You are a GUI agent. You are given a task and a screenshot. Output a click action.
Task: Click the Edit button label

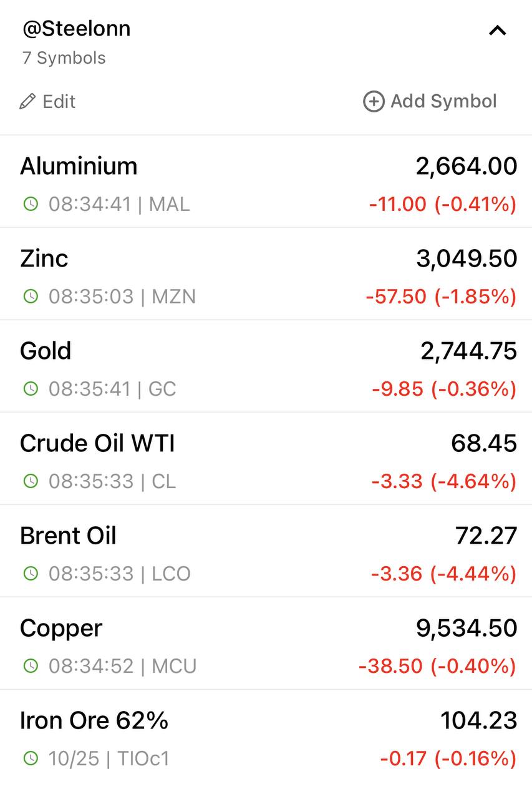(59, 101)
